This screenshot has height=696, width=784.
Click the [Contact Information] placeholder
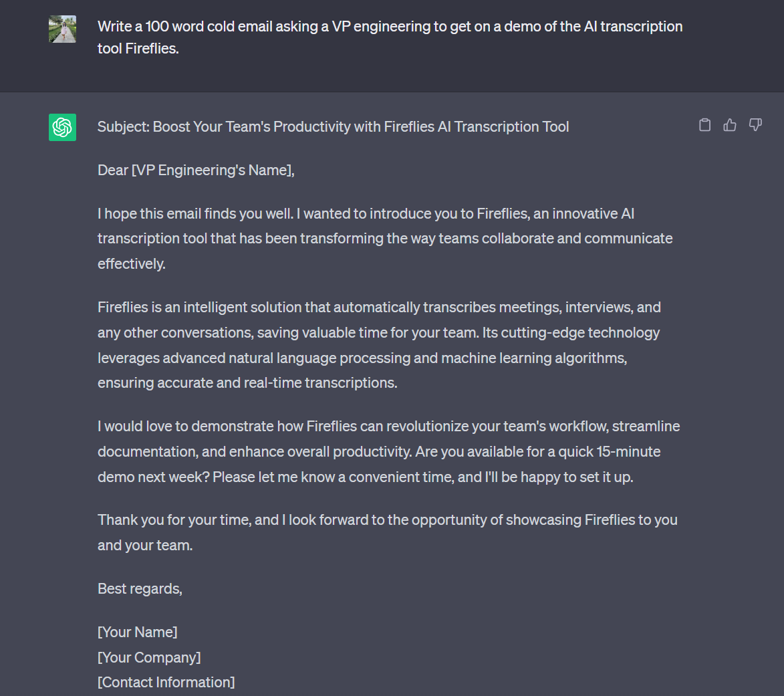click(166, 683)
